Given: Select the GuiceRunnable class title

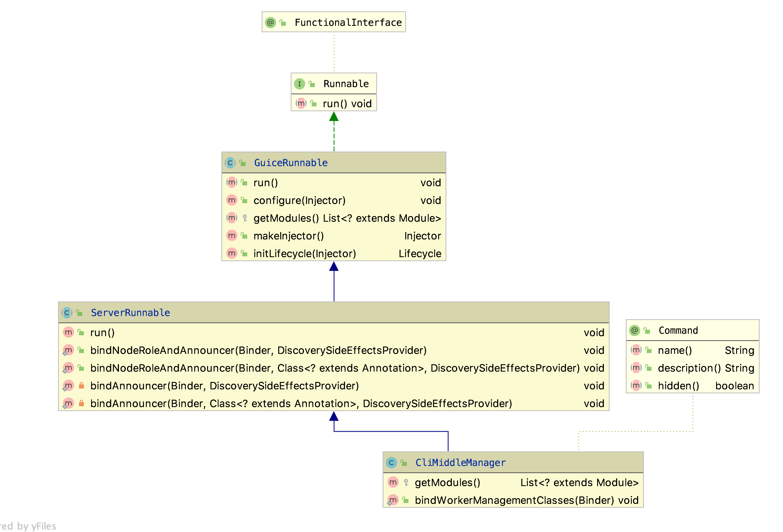Looking at the screenshot, I should tap(291, 163).
